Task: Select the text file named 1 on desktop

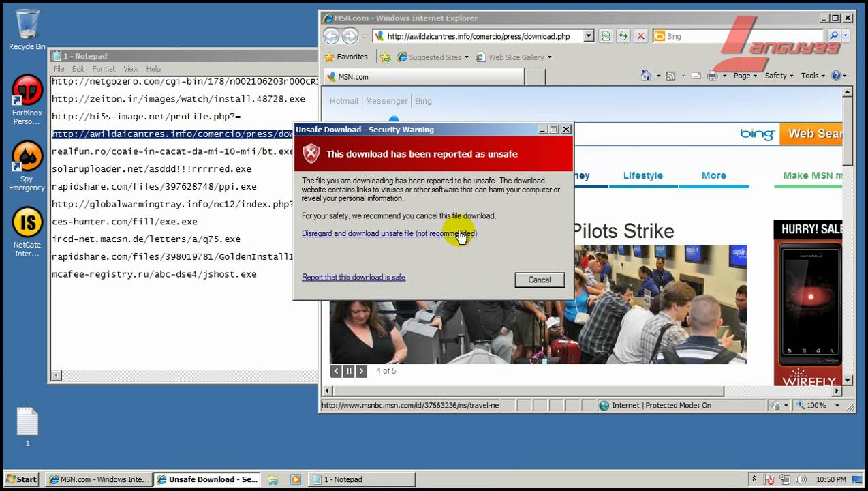Action: click(28, 427)
